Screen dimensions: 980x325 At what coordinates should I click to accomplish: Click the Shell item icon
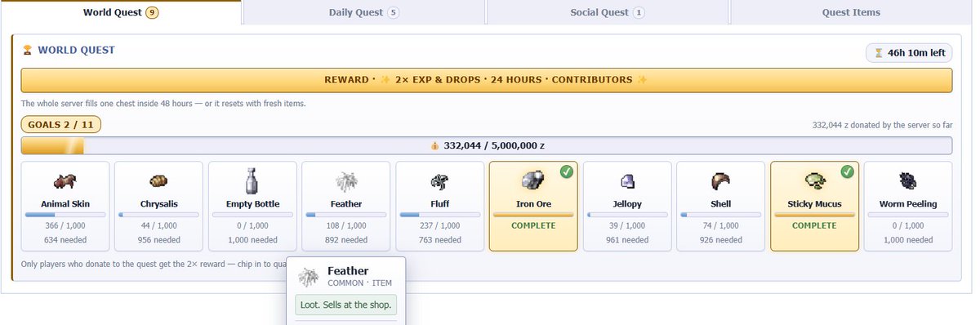(721, 180)
